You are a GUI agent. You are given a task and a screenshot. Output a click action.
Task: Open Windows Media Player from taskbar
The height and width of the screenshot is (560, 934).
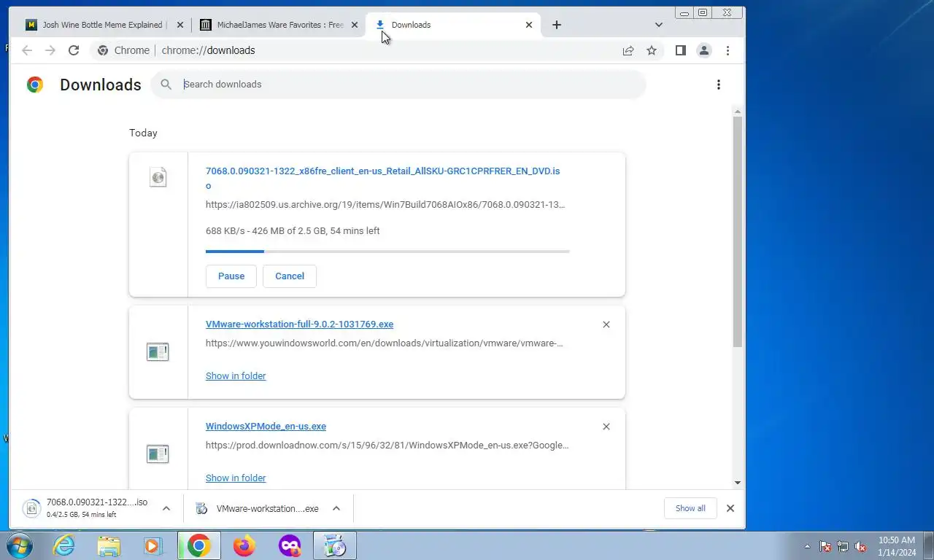tap(153, 545)
